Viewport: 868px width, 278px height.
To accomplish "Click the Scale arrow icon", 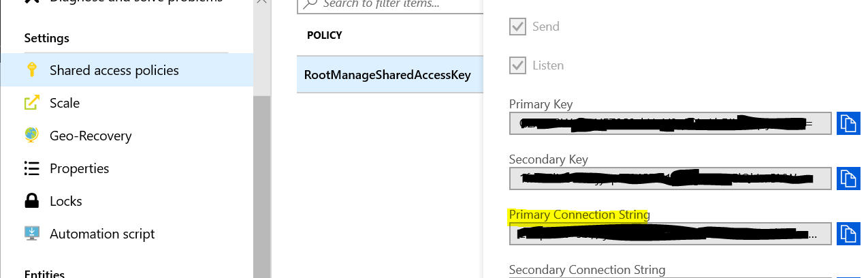I will coord(31,103).
